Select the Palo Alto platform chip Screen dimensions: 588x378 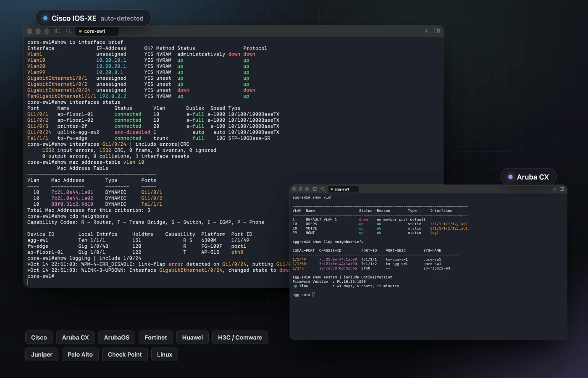(80, 354)
